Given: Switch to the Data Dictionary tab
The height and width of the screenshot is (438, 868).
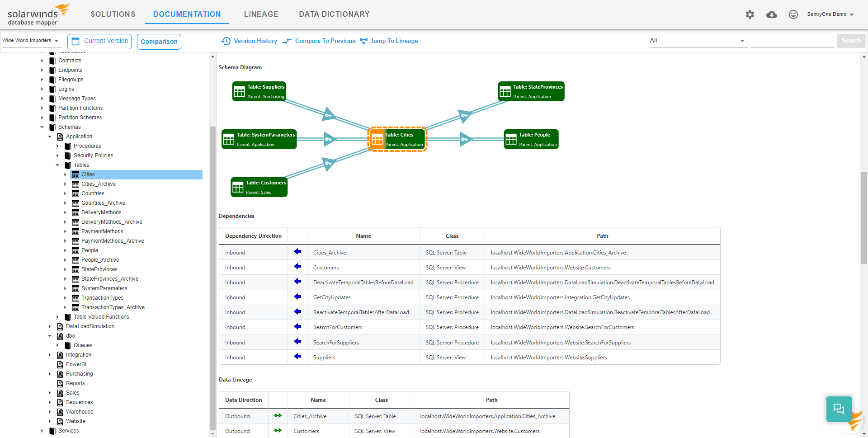Looking at the screenshot, I should click(335, 14).
